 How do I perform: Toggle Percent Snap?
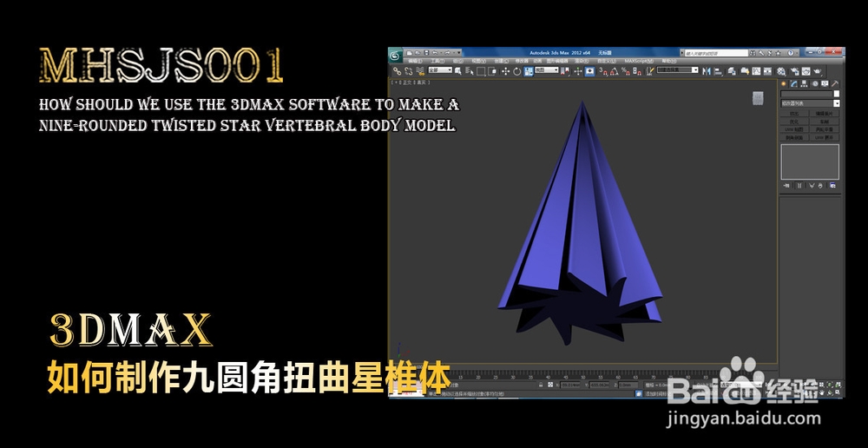[626, 71]
